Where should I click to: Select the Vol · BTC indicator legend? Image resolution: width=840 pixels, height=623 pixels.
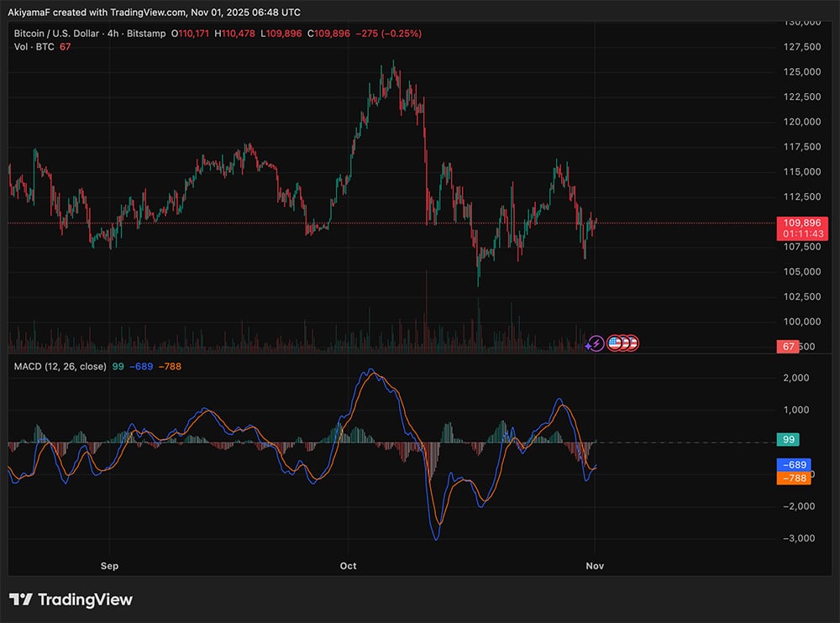(34, 46)
